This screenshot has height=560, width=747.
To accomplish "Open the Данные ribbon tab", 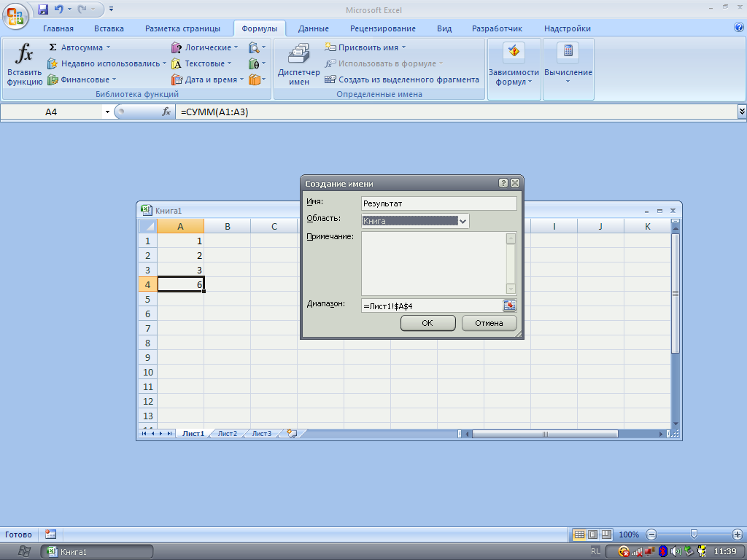I will (x=314, y=28).
